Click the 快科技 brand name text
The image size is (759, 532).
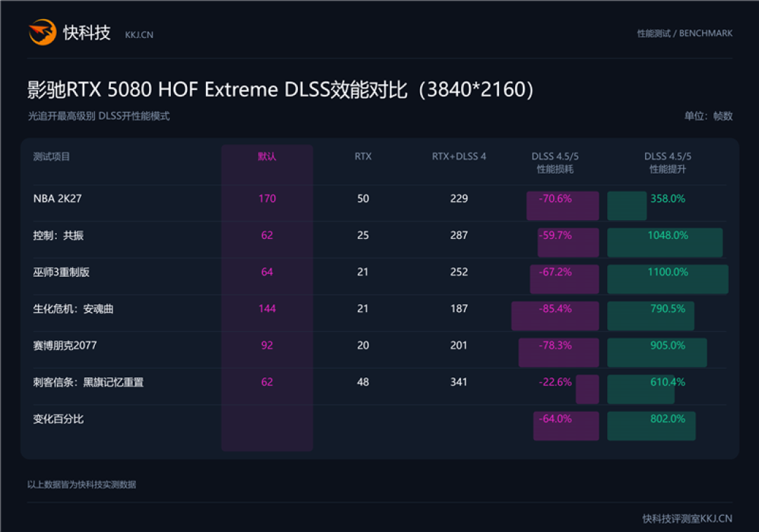[x=87, y=33]
